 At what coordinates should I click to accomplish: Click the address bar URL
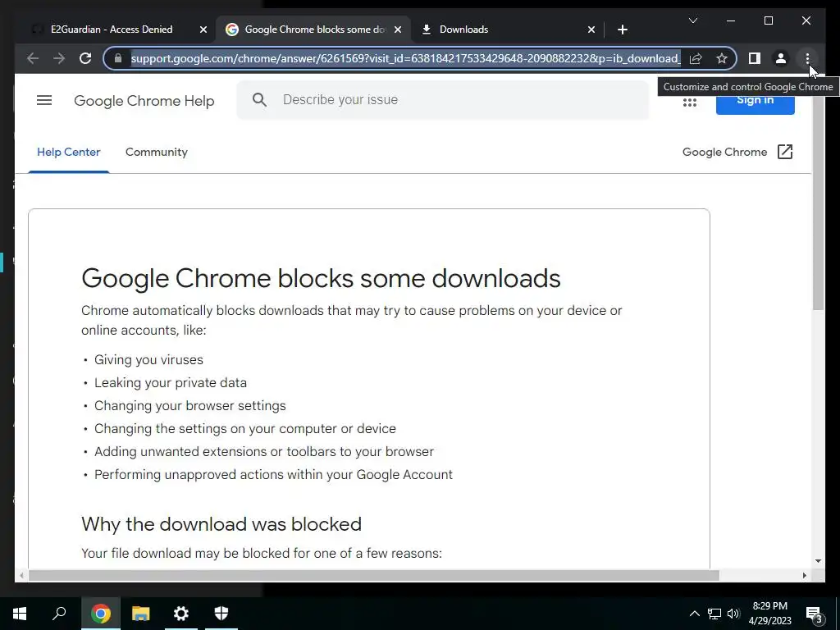click(x=405, y=58)
